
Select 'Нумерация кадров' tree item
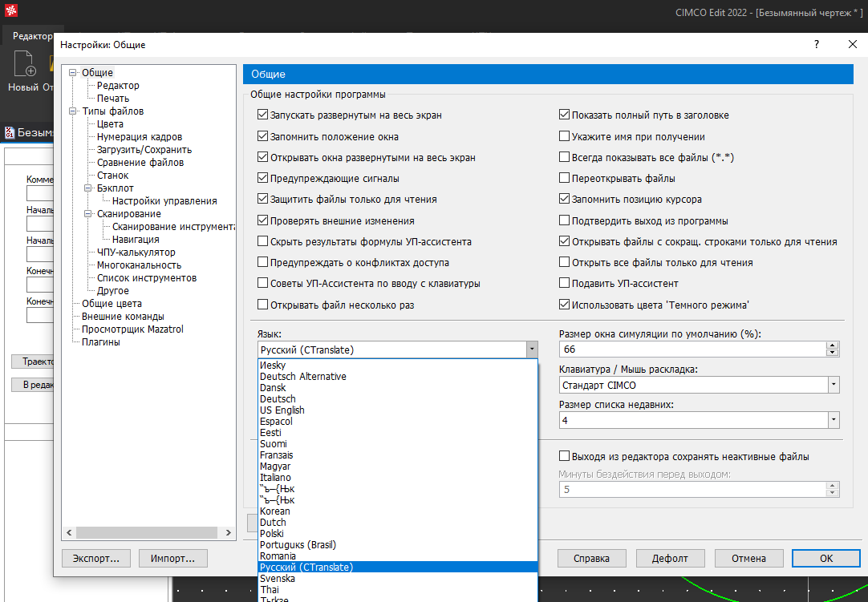tap(140, 136)
